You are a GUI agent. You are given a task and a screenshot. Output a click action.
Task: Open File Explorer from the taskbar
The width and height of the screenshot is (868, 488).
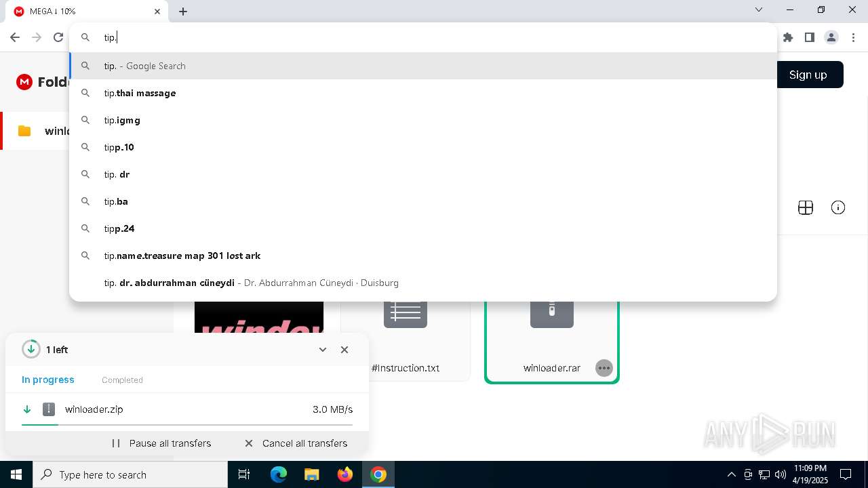(311, 474)
